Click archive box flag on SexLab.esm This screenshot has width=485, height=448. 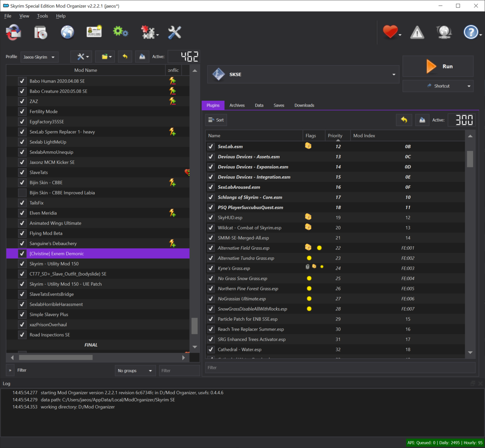click(x=308, y=146)
